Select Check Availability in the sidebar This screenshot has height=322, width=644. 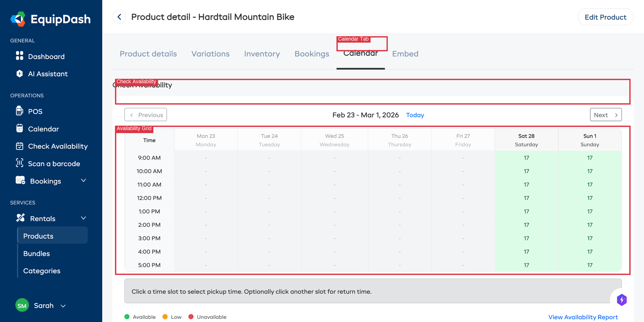tap(58, 146)
